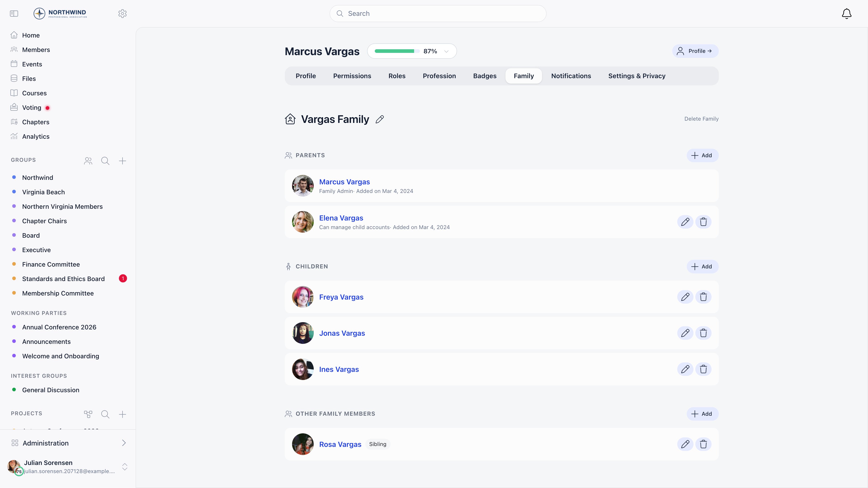Viewport: 868px width, 488px height.
Task: Select the Family tab
Action: coord(524,76)
